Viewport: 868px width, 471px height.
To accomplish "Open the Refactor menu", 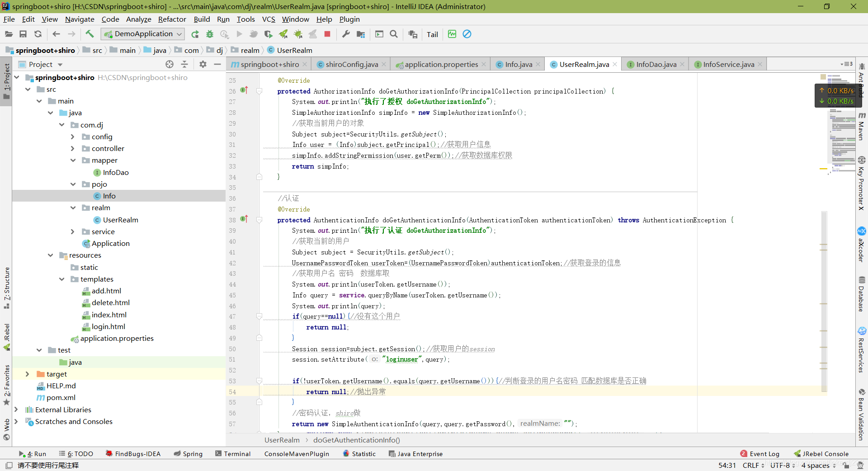I will coord(172,19).
